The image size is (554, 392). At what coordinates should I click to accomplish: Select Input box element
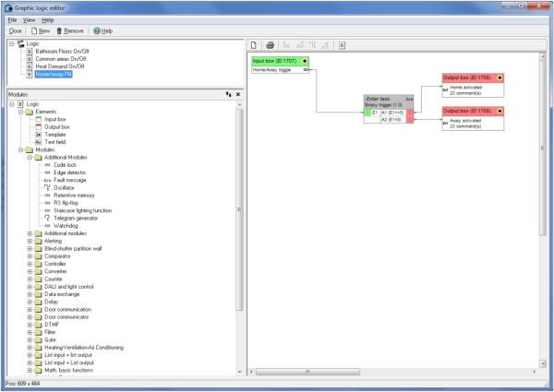click(54, 119)
